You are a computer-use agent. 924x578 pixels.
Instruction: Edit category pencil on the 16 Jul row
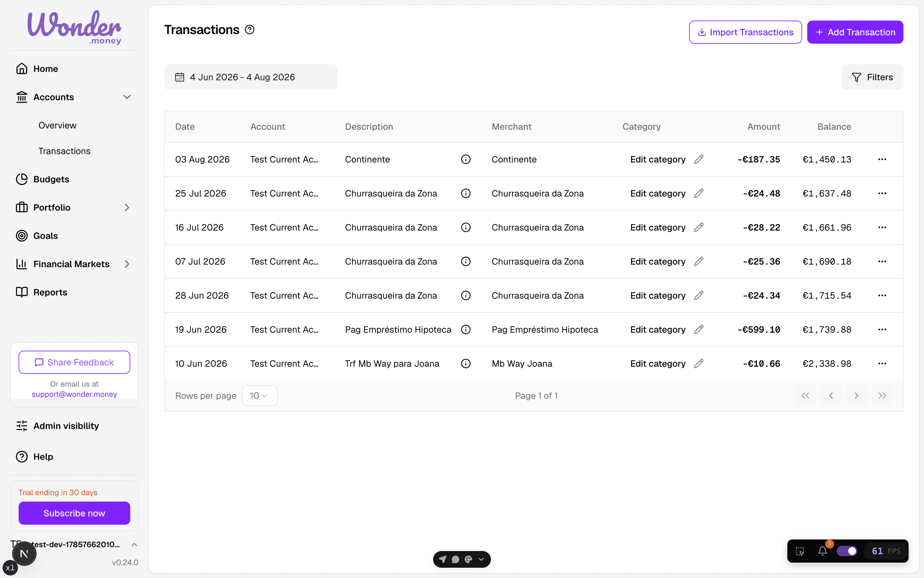click(698, 227)
